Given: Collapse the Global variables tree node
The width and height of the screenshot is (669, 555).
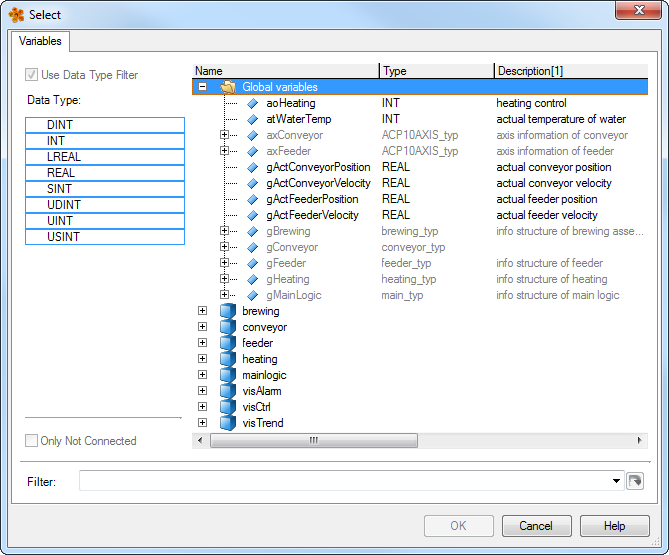Looking at the screenshot, I should click(x=203, y=87).
